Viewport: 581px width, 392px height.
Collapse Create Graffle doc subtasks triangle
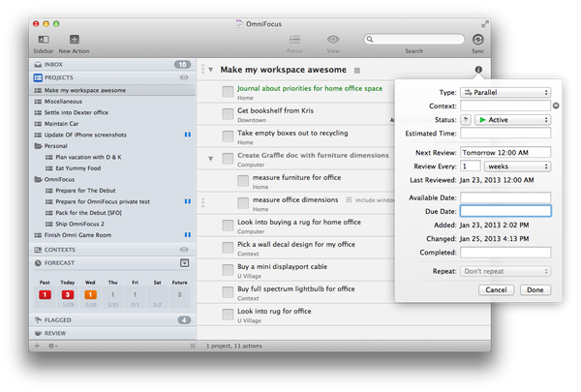(210, 159)
